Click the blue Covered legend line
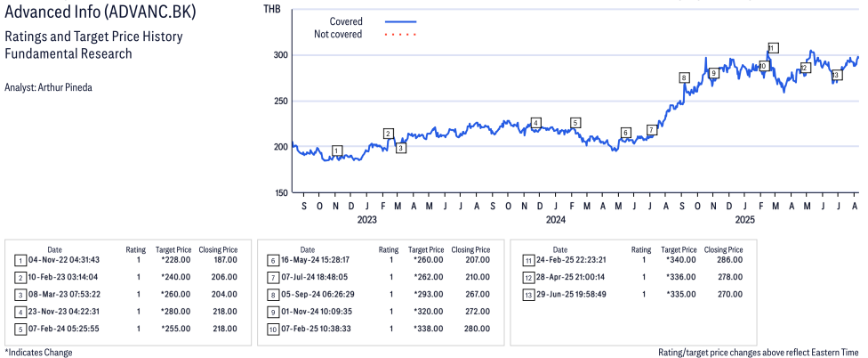Image resolution: width=868 pixels, height=358 pixels. tap(400, 21)
